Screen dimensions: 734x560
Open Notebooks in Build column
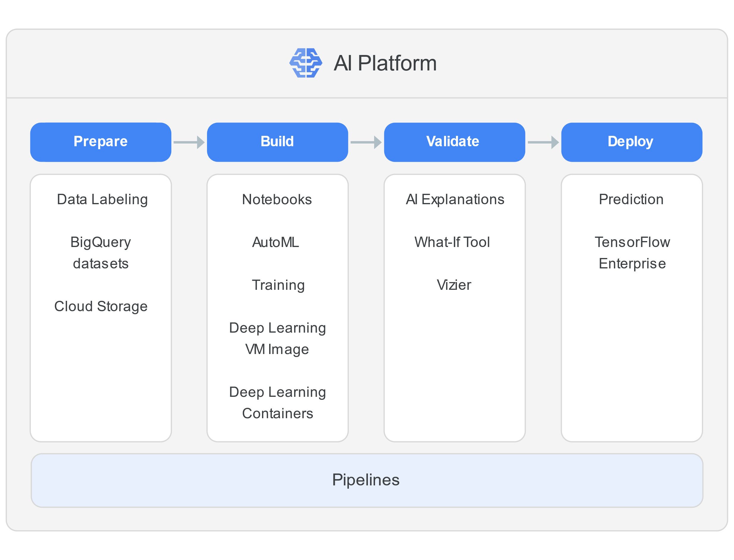pos(277,199)
